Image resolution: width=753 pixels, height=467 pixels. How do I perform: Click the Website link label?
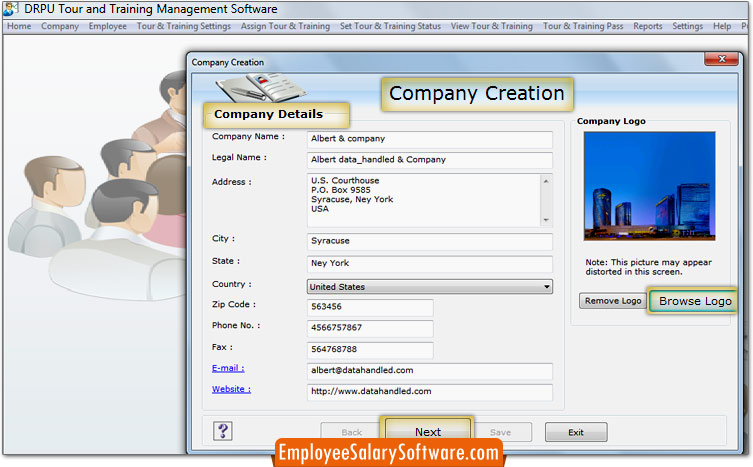231,389
